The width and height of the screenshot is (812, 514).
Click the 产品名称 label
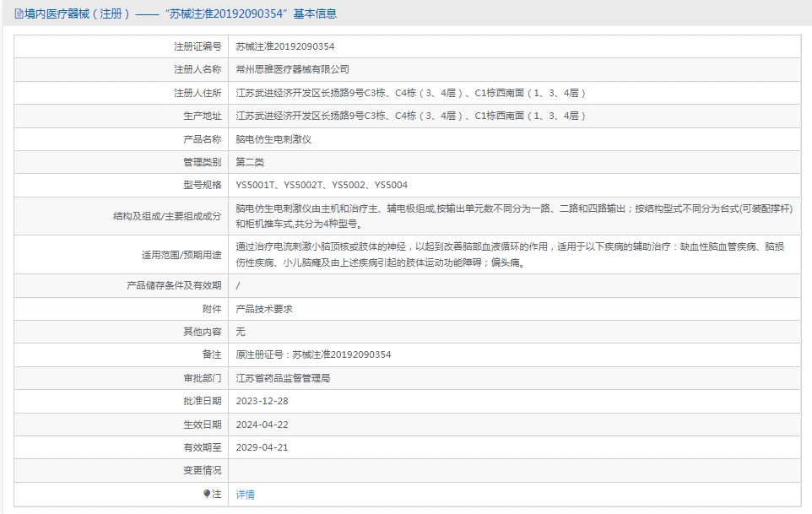click(x=202, y=139)
